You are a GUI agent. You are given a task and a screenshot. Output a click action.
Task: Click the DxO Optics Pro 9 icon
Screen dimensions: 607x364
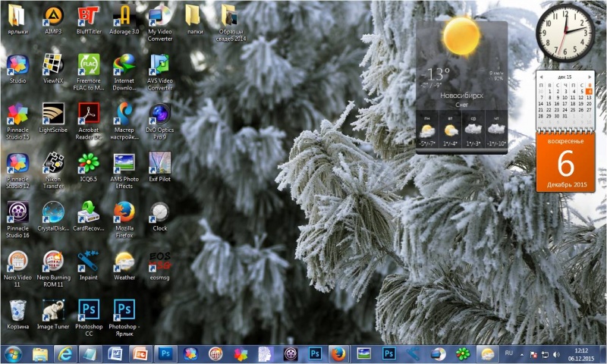[159, 114]
